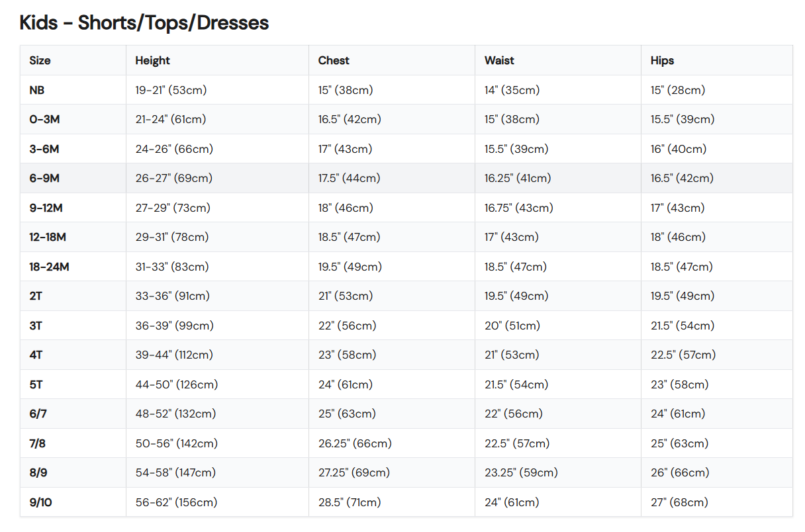Select the 9/10 hips value 27" (68cm)
This screenshot has width=805, height=532.
tap(679, 502)
